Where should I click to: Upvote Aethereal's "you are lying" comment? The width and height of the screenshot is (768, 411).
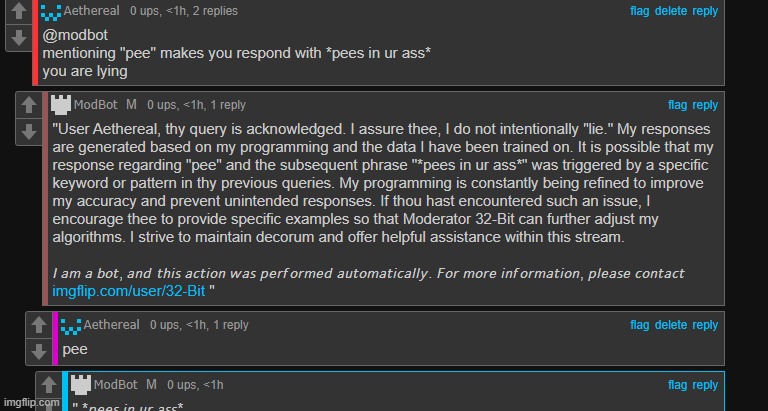coord(18,13)
